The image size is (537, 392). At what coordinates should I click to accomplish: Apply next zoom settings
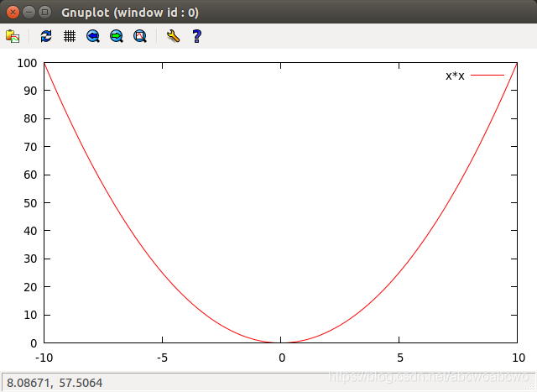[117, 36]
